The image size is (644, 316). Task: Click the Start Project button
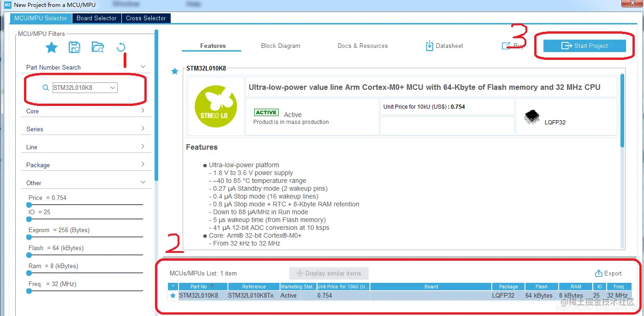tap(584, 46)
